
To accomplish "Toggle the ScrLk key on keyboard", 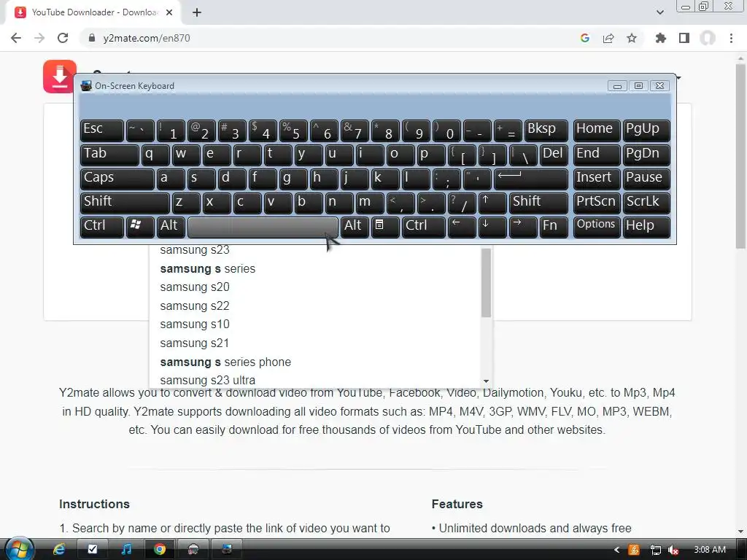I will pos(646,203).
